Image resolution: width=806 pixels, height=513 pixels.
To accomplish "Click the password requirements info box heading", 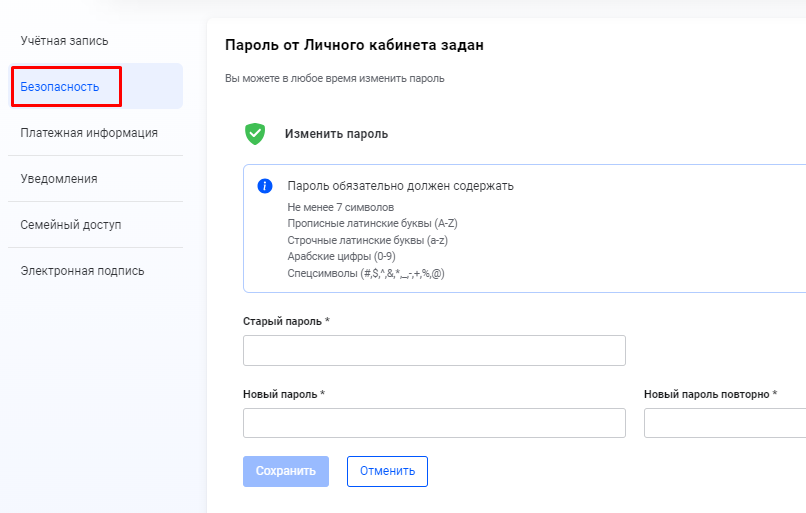I will pos(400,186).
